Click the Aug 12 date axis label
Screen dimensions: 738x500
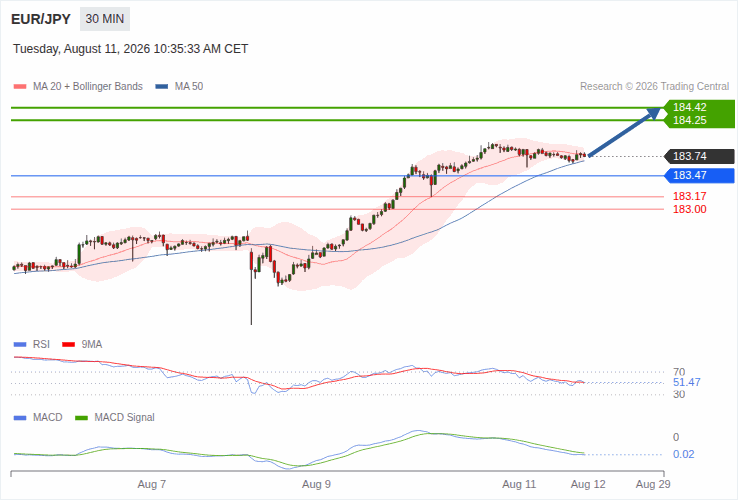(588, 484)
